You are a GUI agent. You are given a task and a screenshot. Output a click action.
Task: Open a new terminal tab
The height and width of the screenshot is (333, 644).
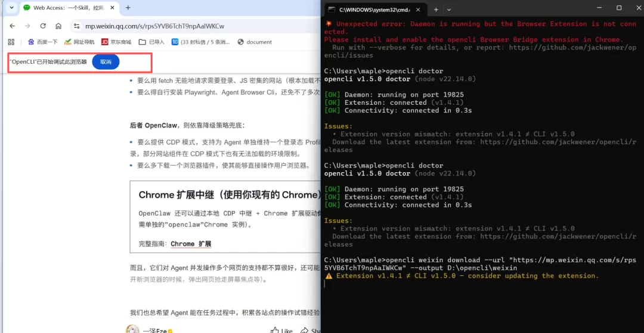pyautogui.click(x=436, y=9)
